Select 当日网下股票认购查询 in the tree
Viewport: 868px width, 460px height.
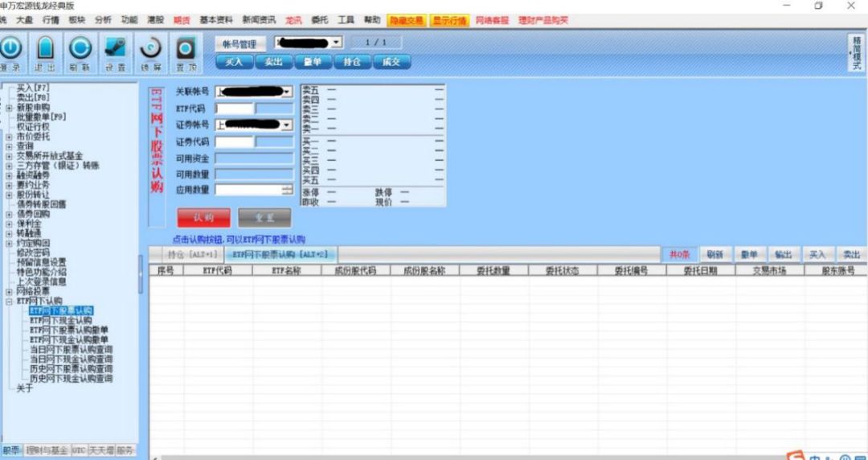coord(72,349)
